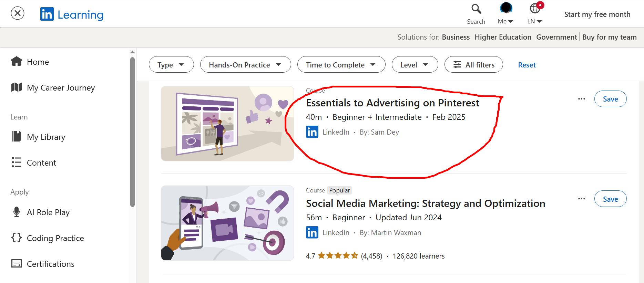Click the Reset filters link
The image size is (644, 283).
click(x=527, y=65)
